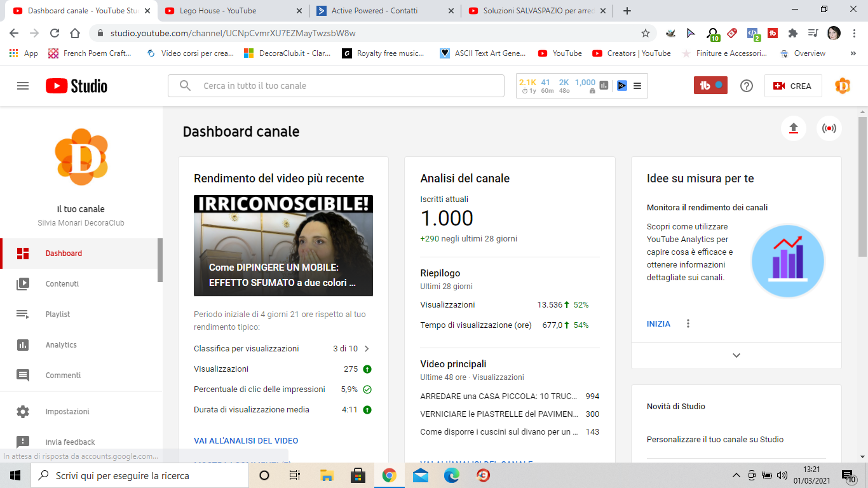The height and width of the screenshot is (488, 868).
Task: Open the Creators | YouTube bookmark
Action: pos(632,53)
